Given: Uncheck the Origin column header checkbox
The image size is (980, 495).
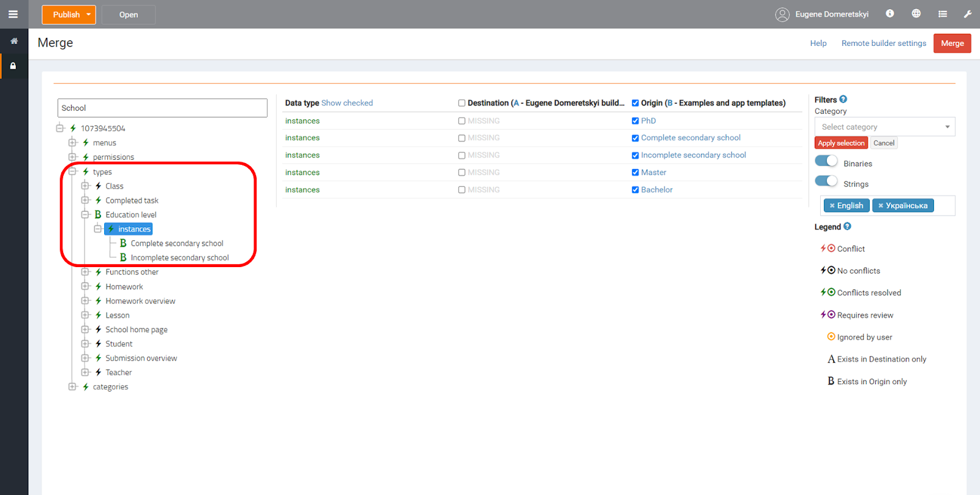Looking at the screenshot, I should [x=635, y=103].
